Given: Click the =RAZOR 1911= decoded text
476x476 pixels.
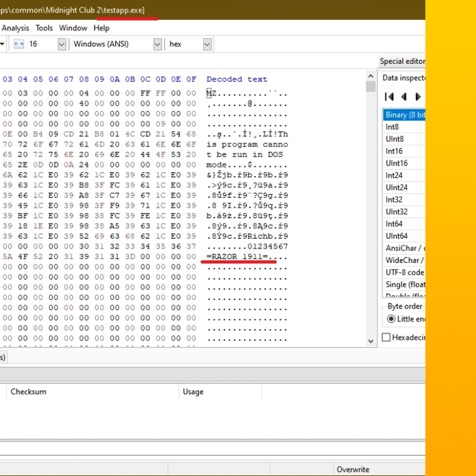Looking at the screenshot, I should tap(237, 257).
